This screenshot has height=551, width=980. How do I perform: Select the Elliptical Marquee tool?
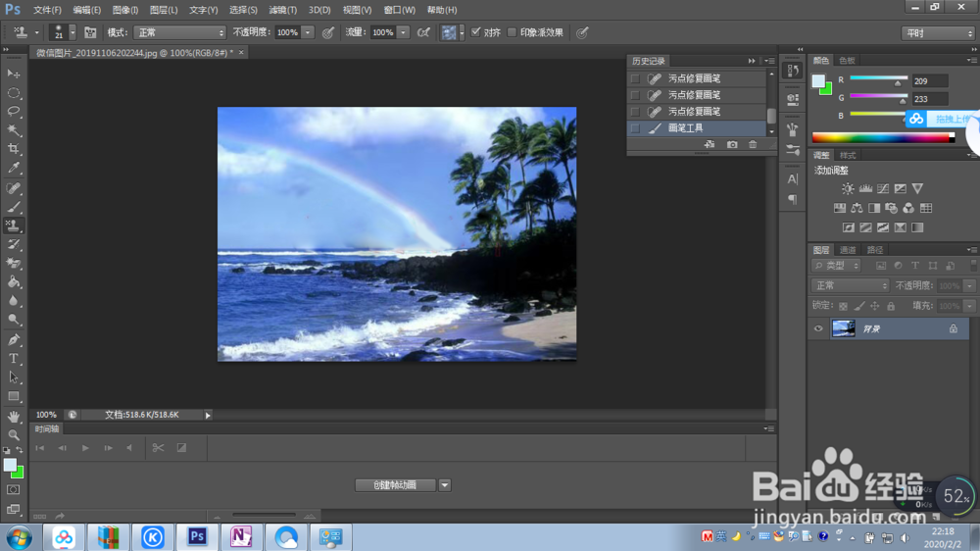pyautogui.click(x=13, y=93)
